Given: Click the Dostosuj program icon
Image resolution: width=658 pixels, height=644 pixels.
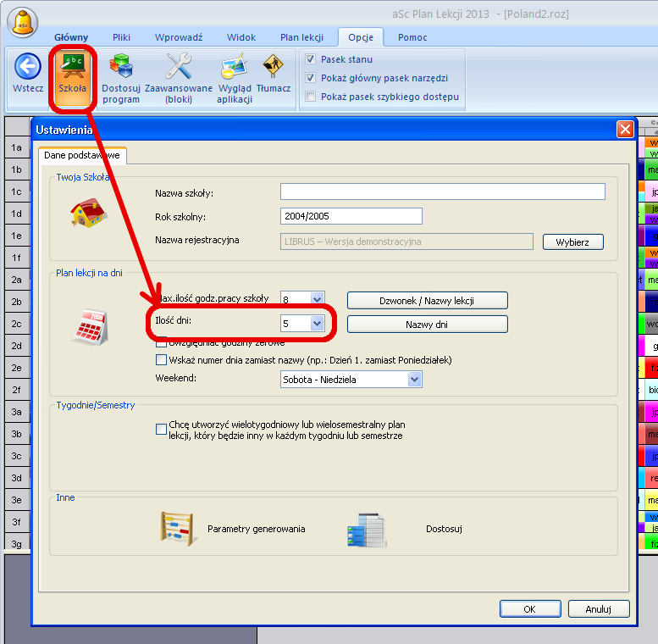Looking at the screenshot, I should [x=121, y=67].
